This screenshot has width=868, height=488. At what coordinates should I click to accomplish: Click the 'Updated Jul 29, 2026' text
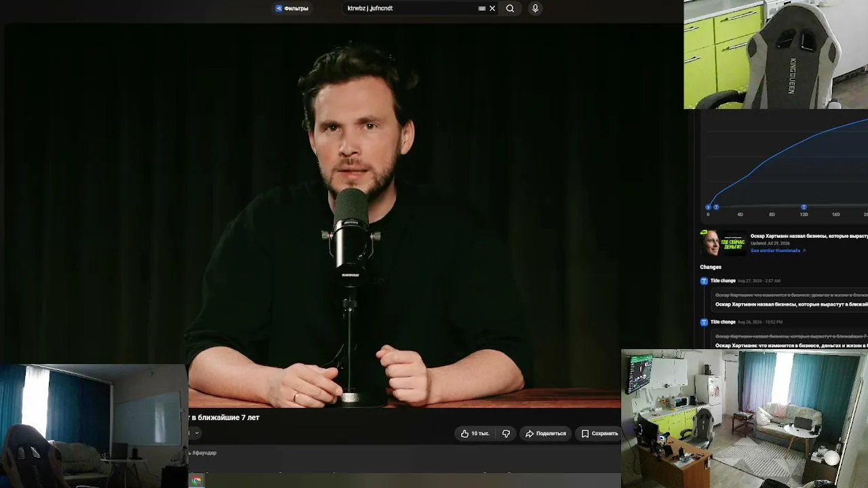770,243
